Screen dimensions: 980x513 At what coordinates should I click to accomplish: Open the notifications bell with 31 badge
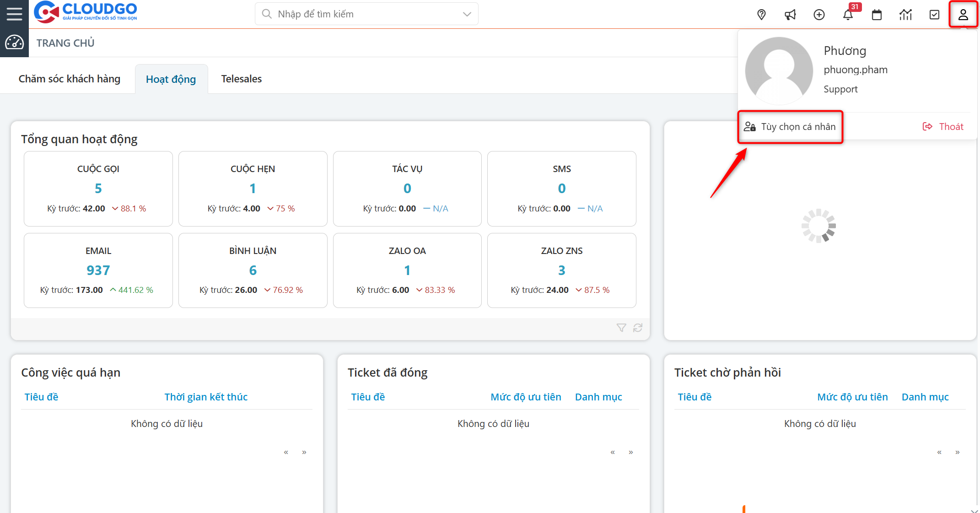coord(848,15)
